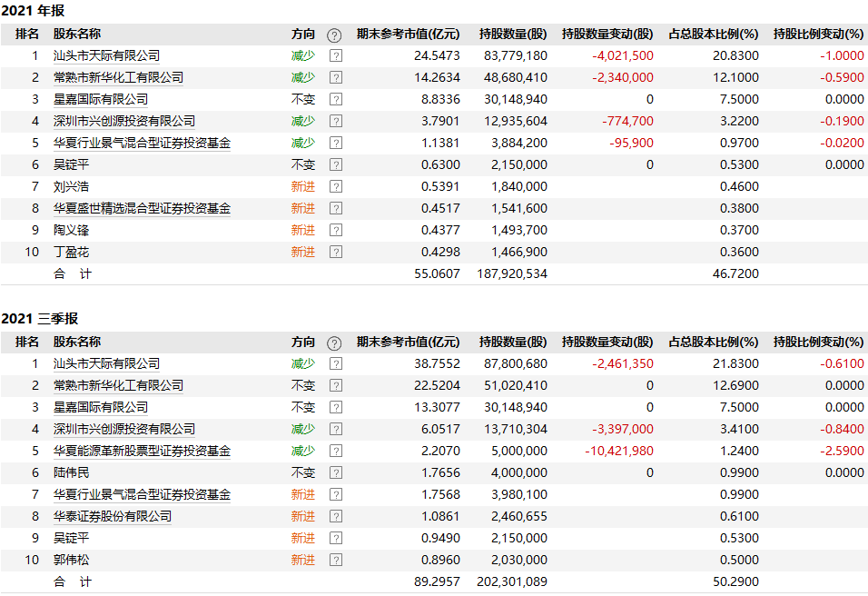Click the change value -4,021,500
Image resolution: width=868 pixels, height=596 pixels.
[x=623, y=56]
